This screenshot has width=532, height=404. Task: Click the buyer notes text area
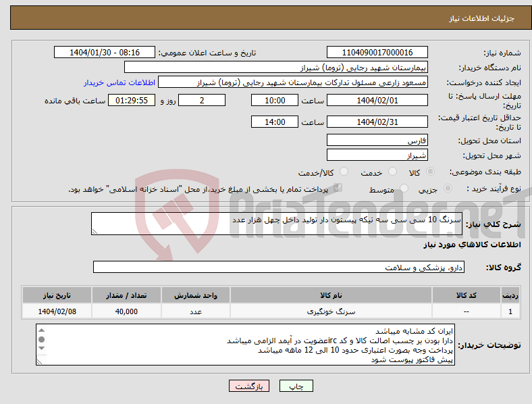pos(245,345)
